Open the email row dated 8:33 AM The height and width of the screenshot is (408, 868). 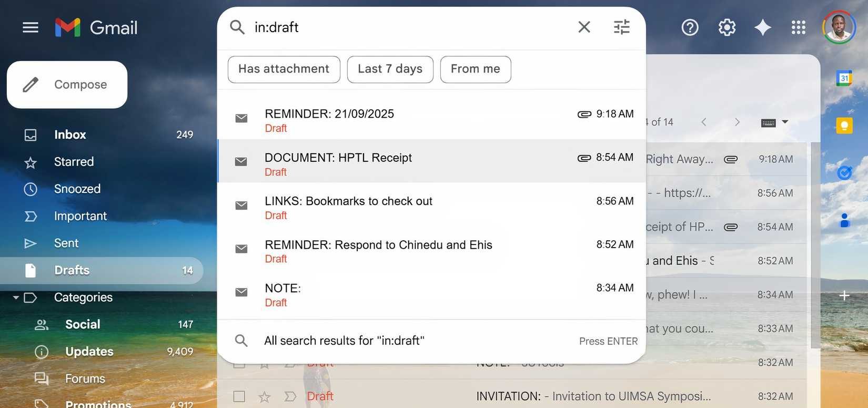point(726,329)
